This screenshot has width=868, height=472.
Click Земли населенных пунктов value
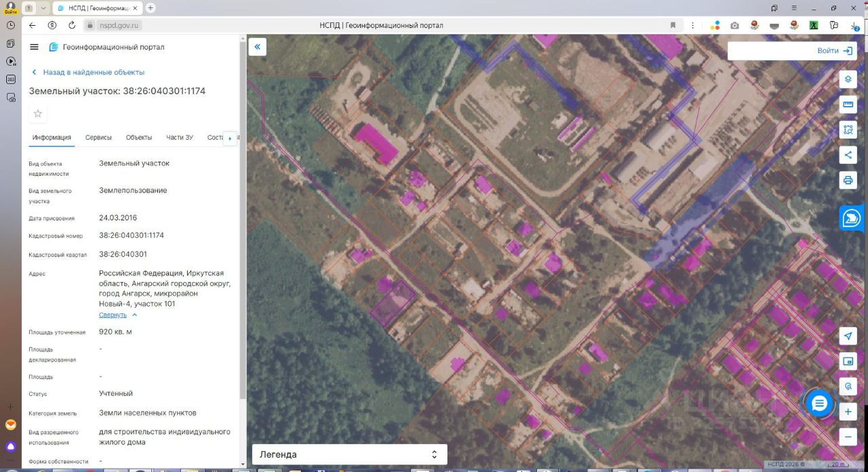point(148,412)
